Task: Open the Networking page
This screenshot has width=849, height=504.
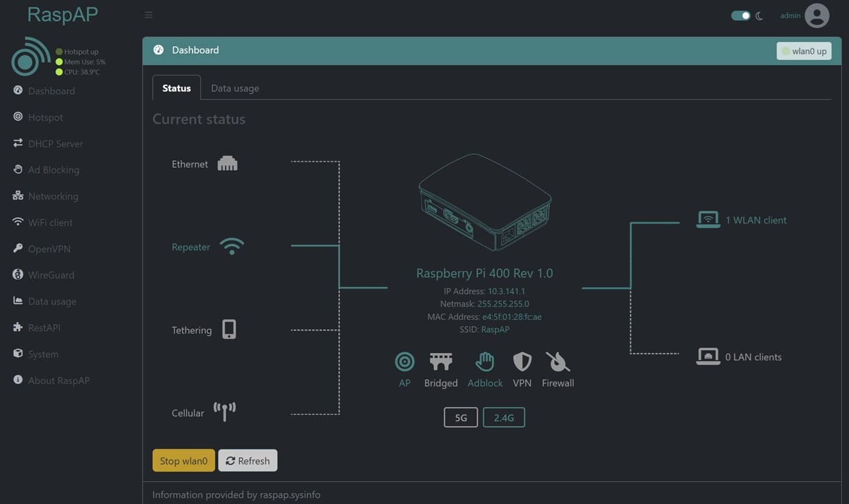Action: 45,196
